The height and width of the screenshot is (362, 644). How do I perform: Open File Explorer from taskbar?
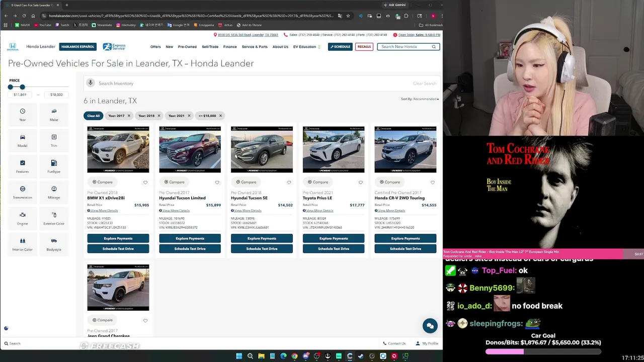[261, 356]
